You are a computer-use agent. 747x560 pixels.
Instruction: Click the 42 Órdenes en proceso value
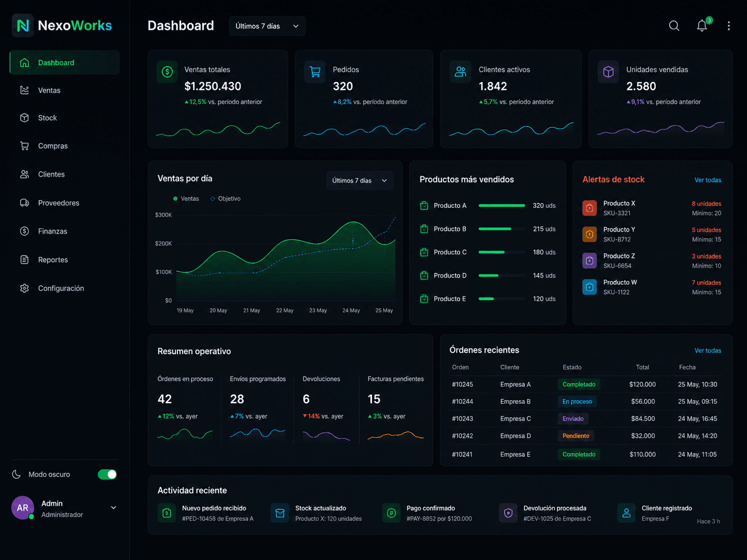pyautogui.click(x=165, y=399)
